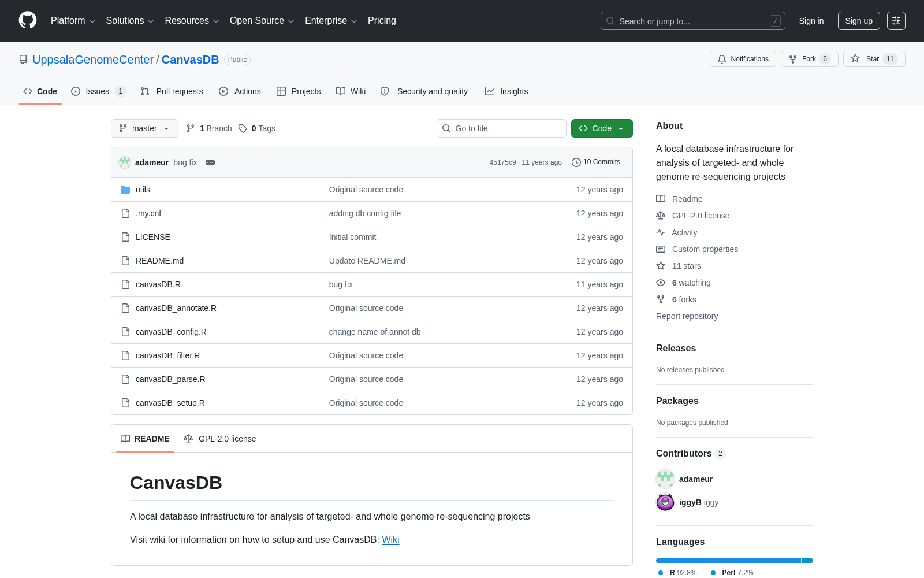Click the star icon beside 11 stars
The height and width of the screenshot is (578, 924).
tap(661, 266)
